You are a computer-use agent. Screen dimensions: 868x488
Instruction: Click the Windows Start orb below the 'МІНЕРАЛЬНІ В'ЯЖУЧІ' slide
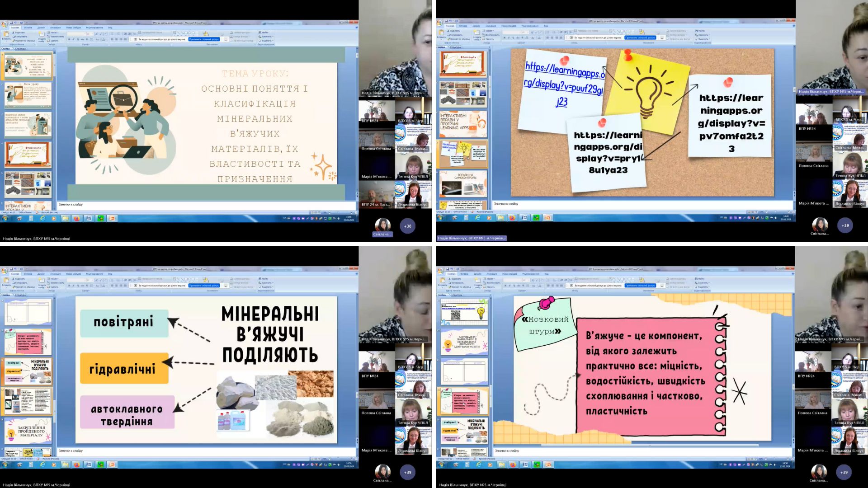point(5,465)
